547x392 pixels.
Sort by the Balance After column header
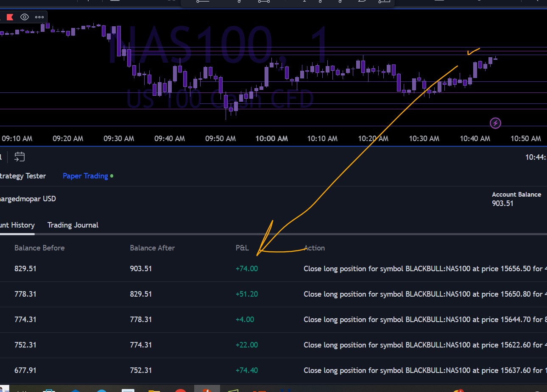[x=152, y=248]
